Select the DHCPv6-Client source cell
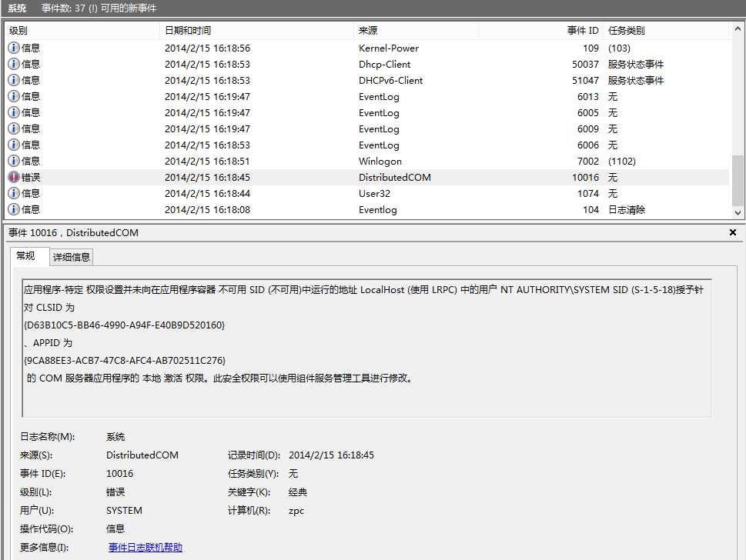This screenshot has height=560, width=746. point(390,80)
